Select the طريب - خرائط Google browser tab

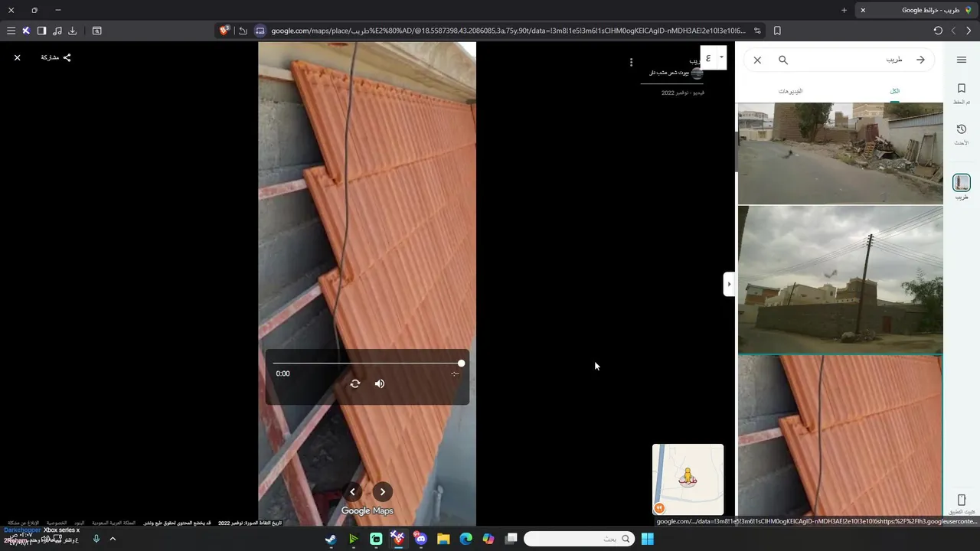click(917, 10)
